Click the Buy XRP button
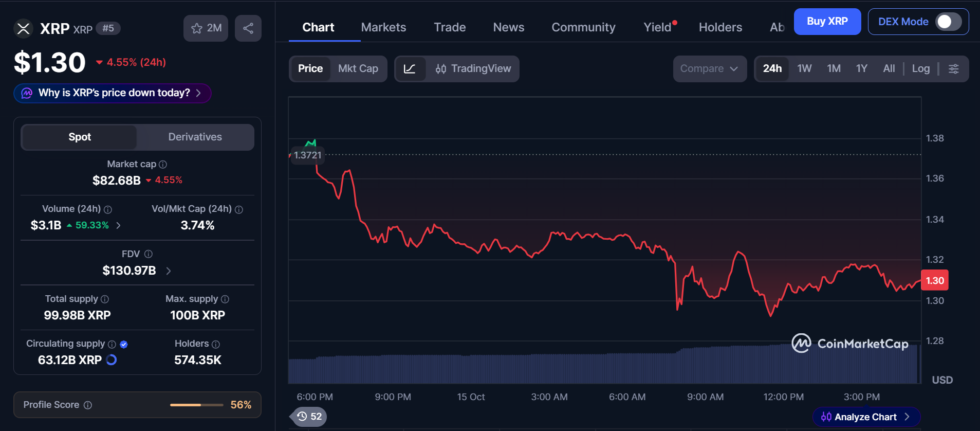 tap(827, 22)
